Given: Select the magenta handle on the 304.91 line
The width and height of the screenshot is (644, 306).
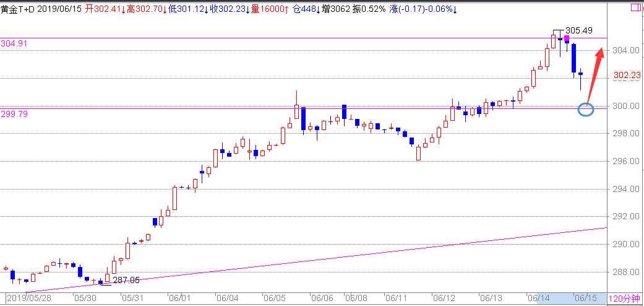Looking at the screenshot, I should (567, 38).
